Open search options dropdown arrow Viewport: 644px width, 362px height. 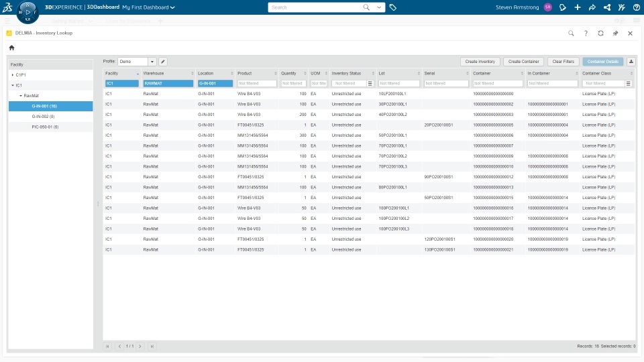[378, 7]
